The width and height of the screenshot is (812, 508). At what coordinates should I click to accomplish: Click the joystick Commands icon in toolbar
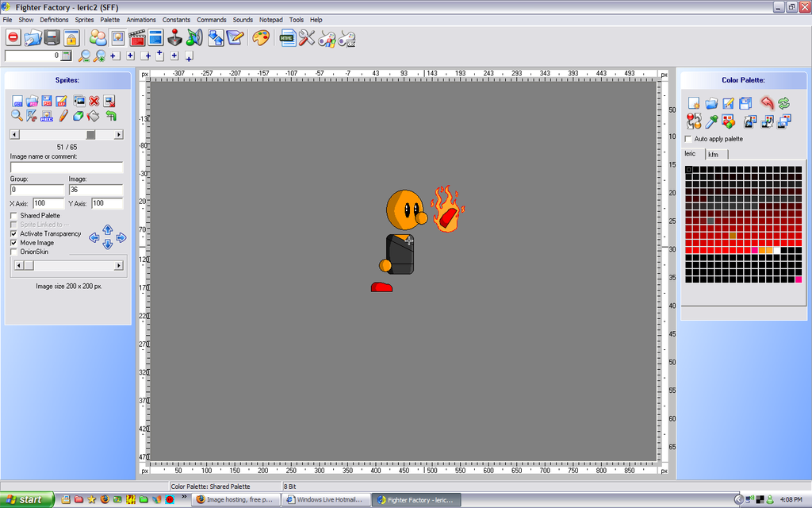click(175, 37)
